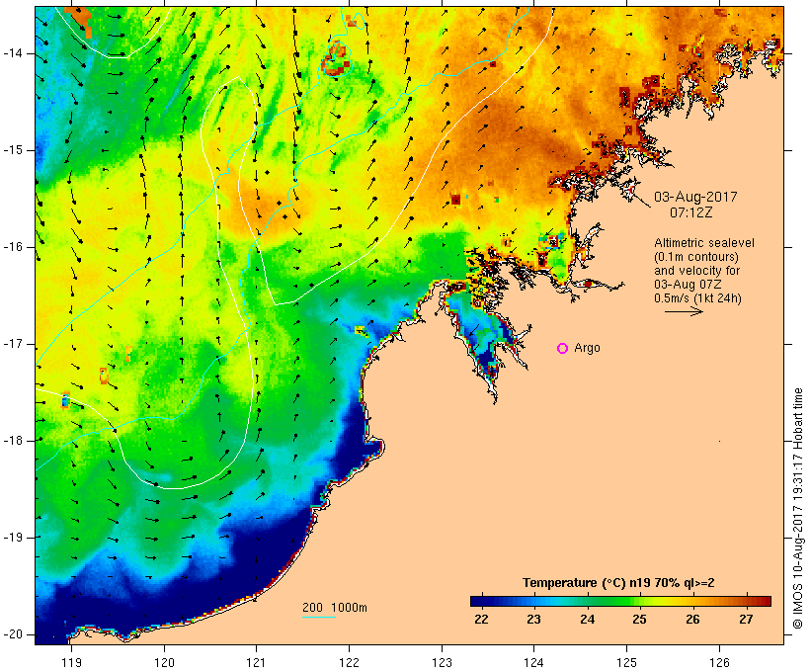Click the cyan 200 1000m depth legend line

[319, 617]
